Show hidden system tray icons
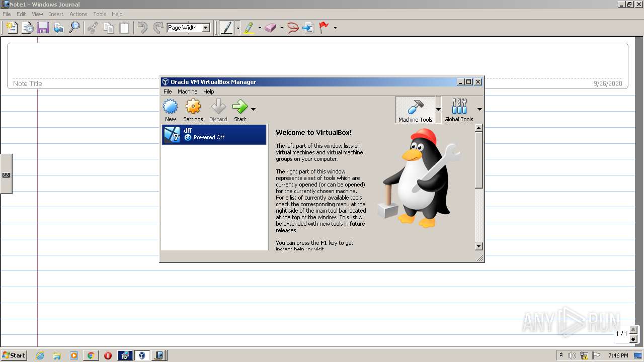This screenshot has width=644, height=362. [561, 355]
